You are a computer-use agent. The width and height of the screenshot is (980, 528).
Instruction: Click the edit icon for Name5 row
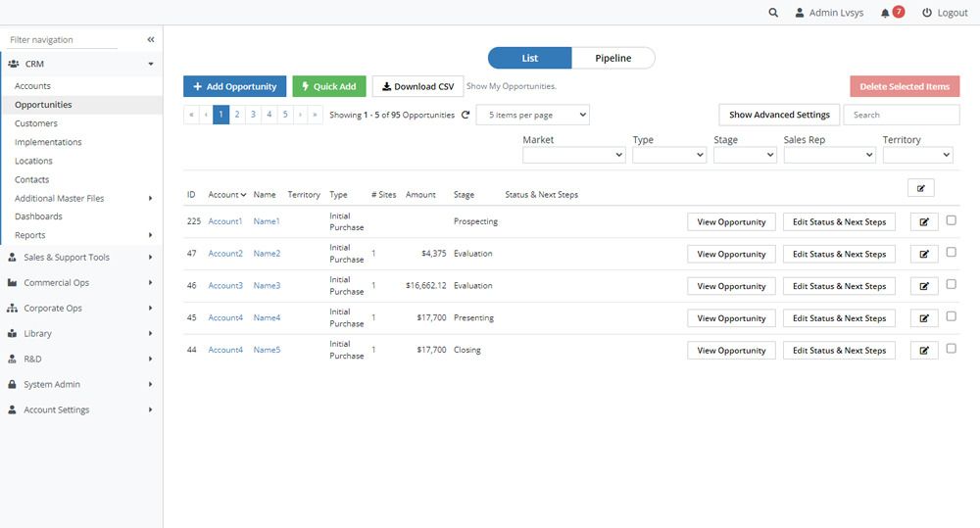pyautogui.click(x=923, y=351)
